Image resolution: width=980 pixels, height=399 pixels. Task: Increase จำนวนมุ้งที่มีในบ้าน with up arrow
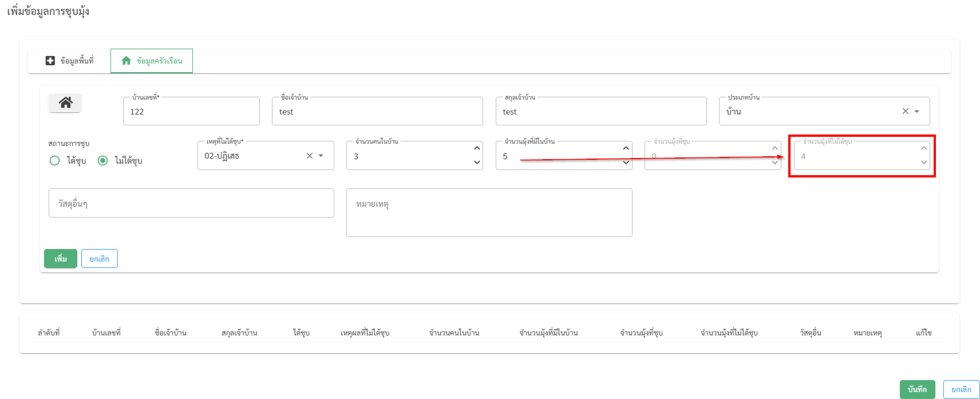[626, 148]
